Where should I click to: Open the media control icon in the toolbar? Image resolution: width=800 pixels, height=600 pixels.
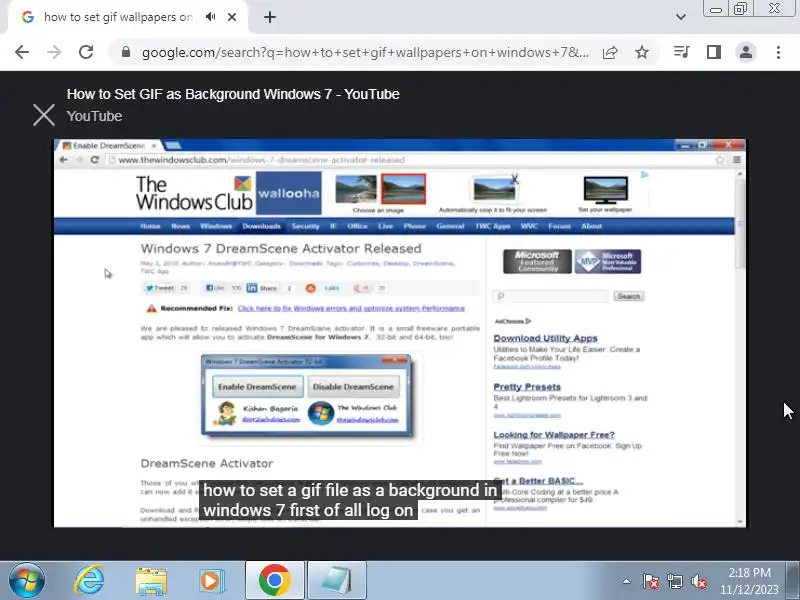pyautogui.click(x=682, y=52)
